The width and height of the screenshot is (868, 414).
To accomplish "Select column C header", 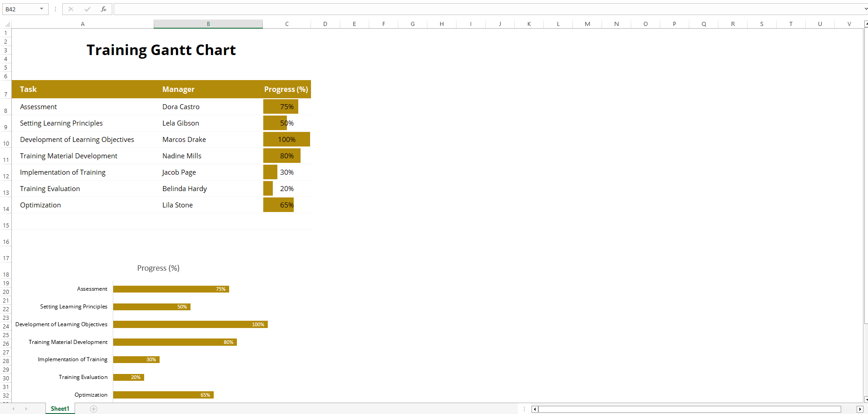I will tap(287, 24).
